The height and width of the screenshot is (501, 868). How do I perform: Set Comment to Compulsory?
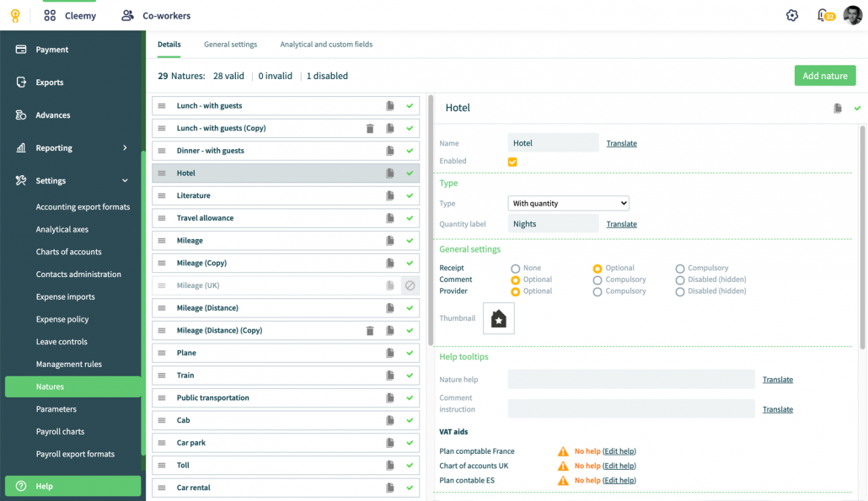(597, 280)
